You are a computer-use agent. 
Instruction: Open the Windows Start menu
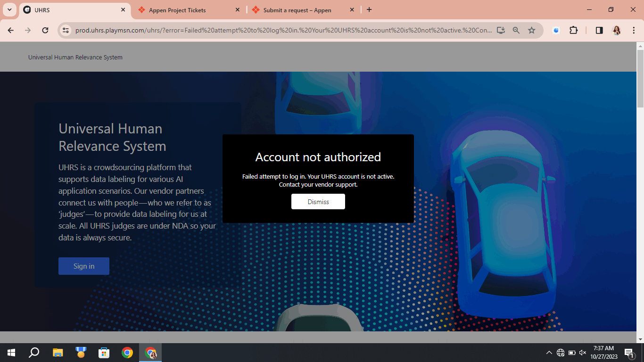click(10, 352)
